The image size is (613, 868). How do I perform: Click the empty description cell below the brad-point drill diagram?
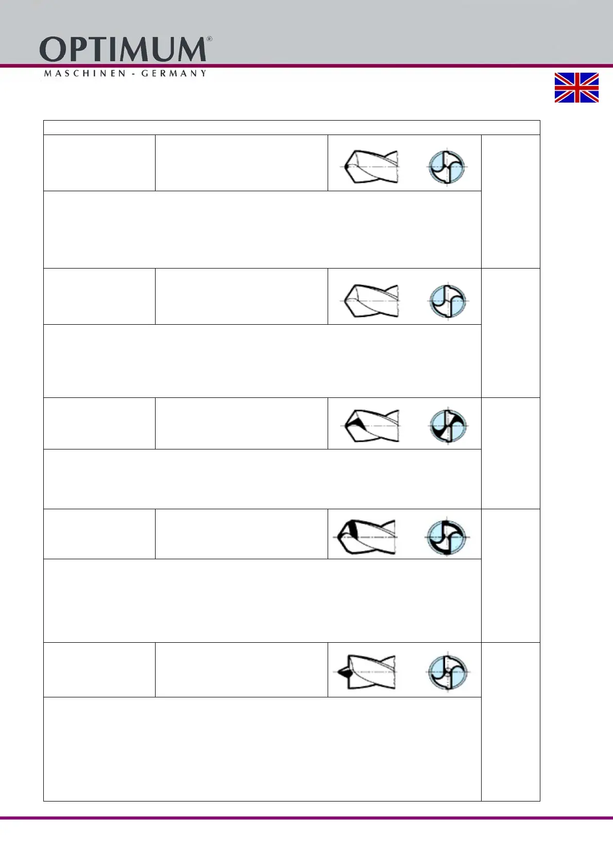point(263,749)
